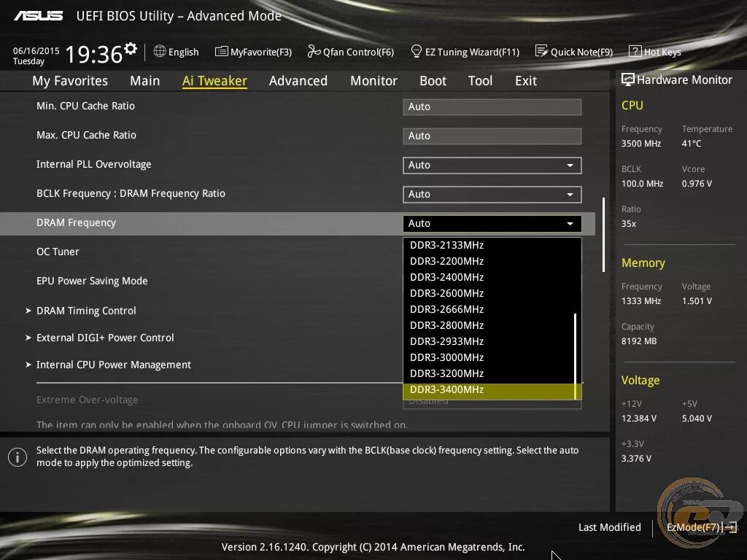Go to the Exit tab

(526, 81)
